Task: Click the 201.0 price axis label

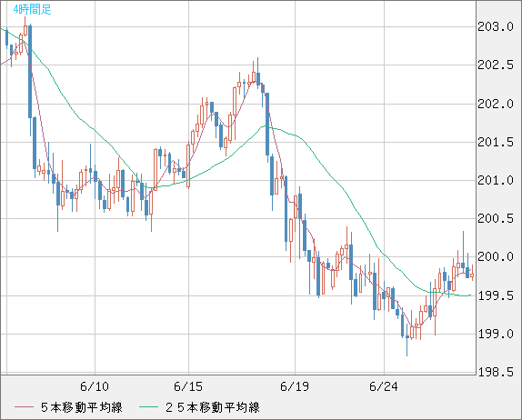Action: pyautogui.click(x=496, y=180)
